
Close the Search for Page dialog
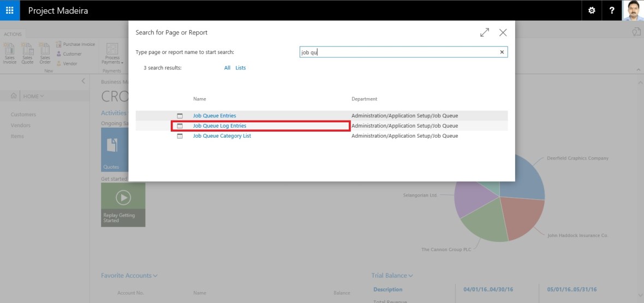pos(503,33)
